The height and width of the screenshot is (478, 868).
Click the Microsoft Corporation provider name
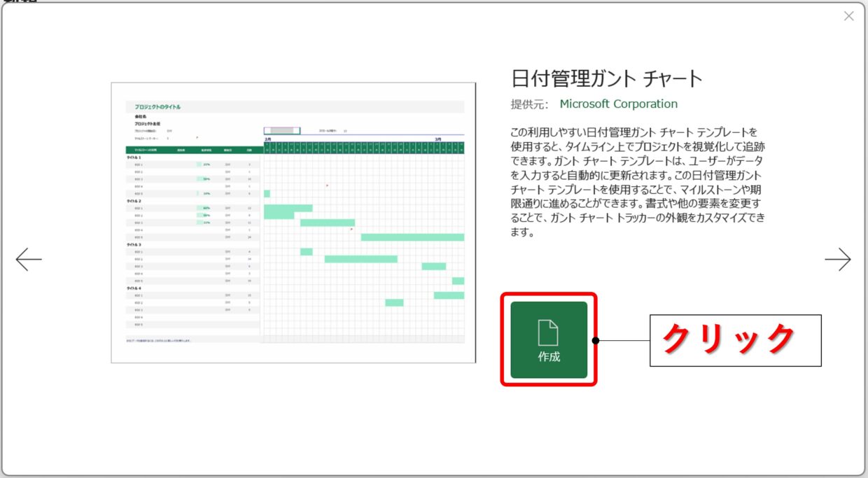[619, 104]
